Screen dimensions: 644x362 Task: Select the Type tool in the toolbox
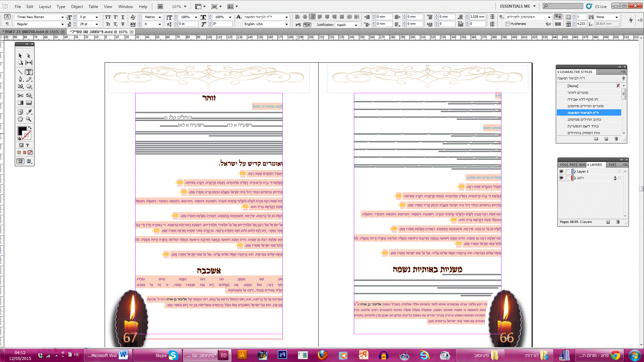[29, 72]
